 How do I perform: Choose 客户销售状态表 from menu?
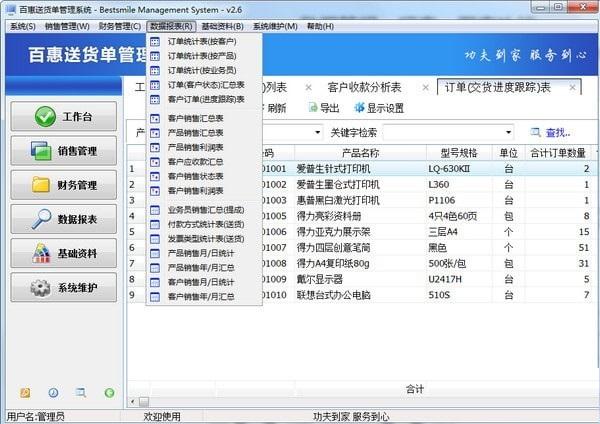pos(195,176)
